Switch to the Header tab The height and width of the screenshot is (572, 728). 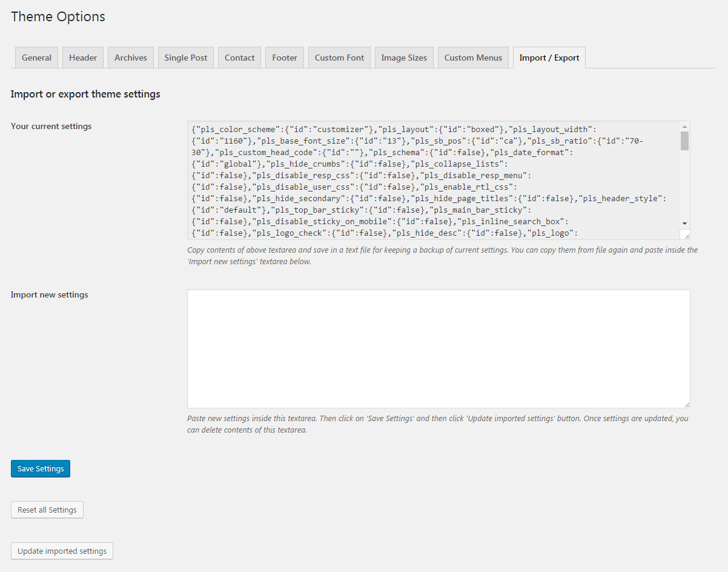[x=83, y=58]
